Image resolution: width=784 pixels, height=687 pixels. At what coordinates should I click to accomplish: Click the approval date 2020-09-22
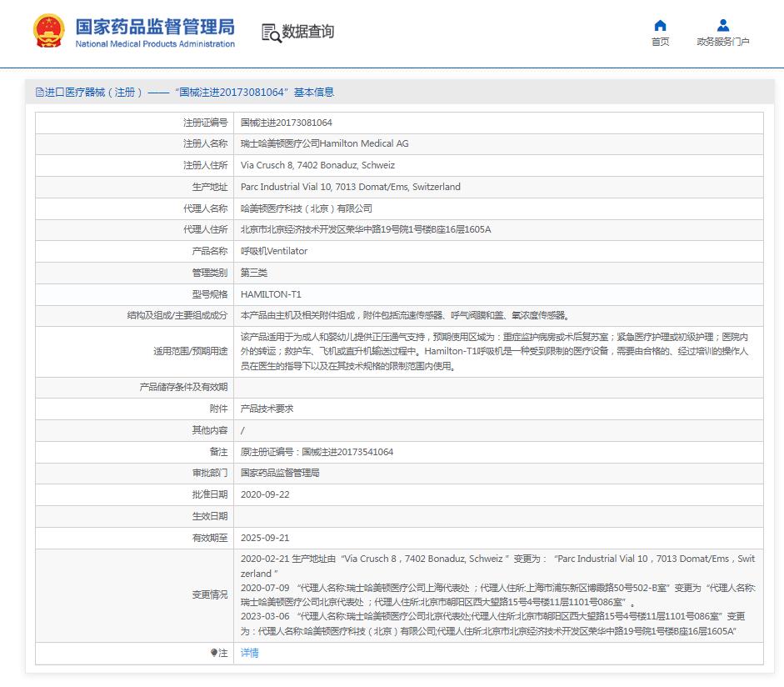[x=265, y=494]
